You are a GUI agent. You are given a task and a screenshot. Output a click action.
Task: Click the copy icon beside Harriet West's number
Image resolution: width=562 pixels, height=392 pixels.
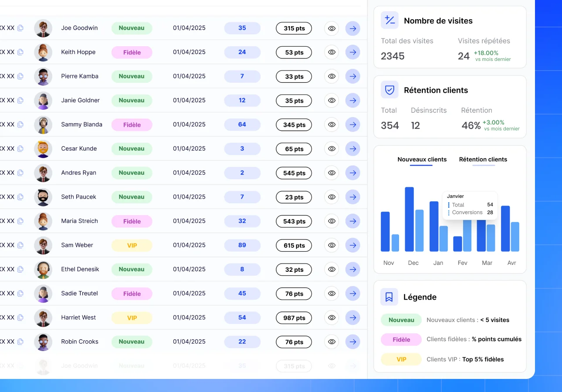(x=20, y=318)
